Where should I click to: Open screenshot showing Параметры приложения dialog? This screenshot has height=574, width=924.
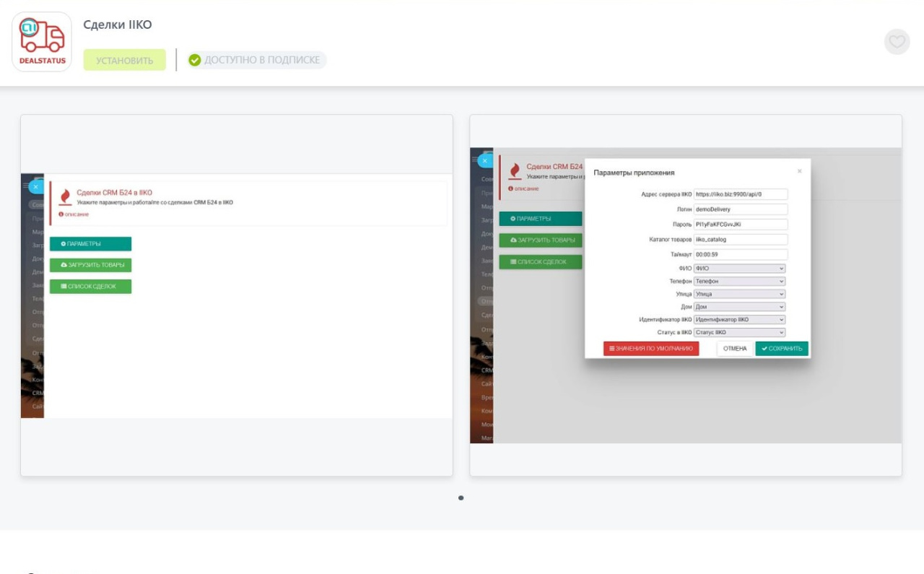coord(685,295)
